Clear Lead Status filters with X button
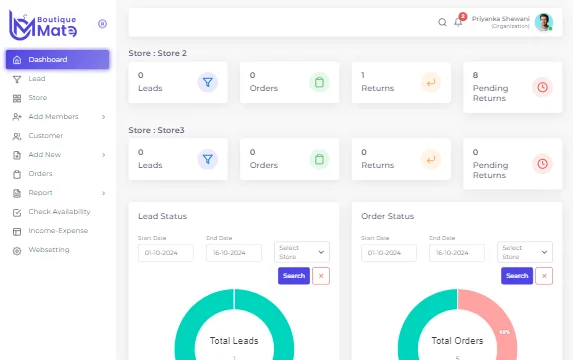This screenshot has height=360, width=573. [321, 276]
